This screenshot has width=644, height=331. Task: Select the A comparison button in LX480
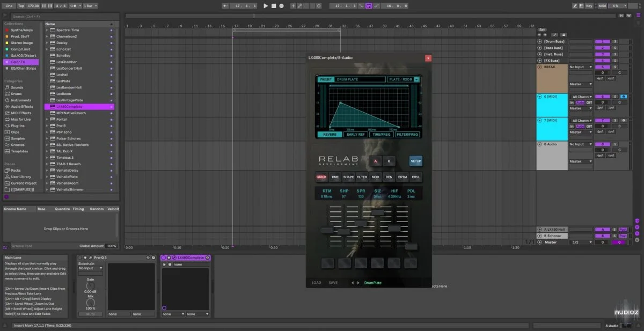[x=375, y=160]
